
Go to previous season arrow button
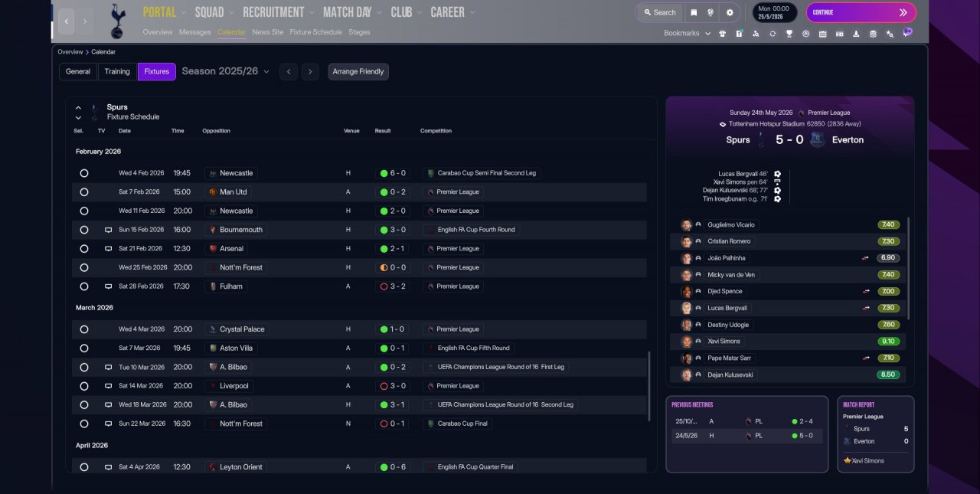[288, 72]
